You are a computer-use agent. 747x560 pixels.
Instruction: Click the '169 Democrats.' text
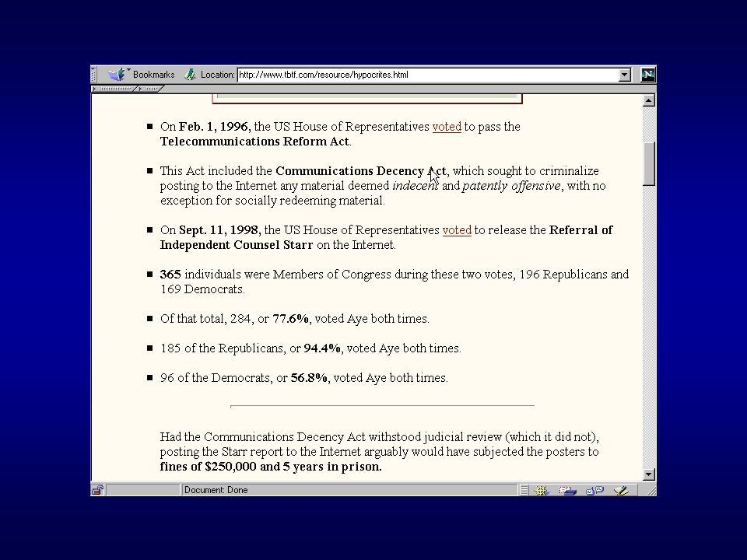(202, 289)
